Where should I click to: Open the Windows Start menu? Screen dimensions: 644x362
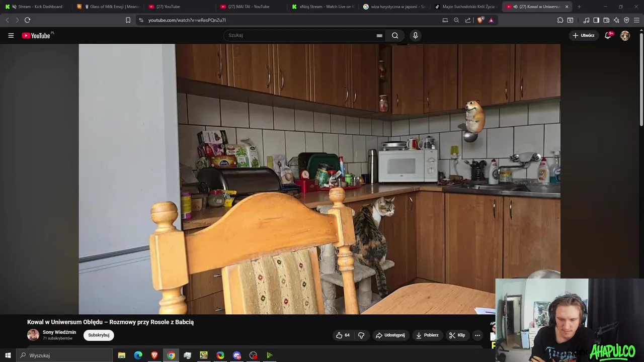[x=8, y=355]
